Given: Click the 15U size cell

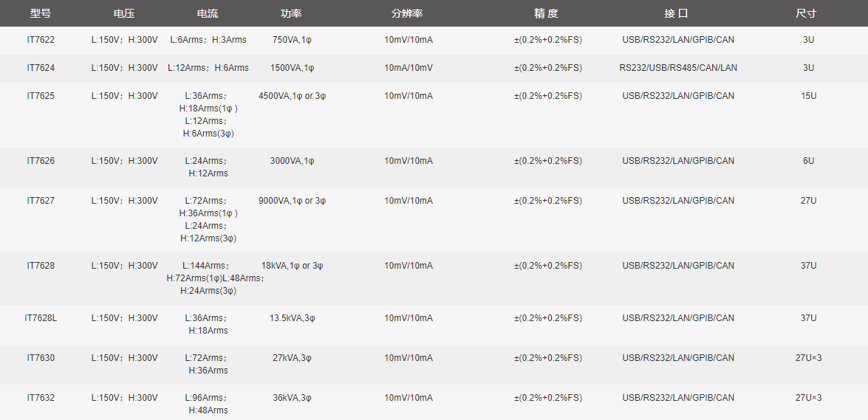Looking at the screenshot, I should [x=808, y=96].
